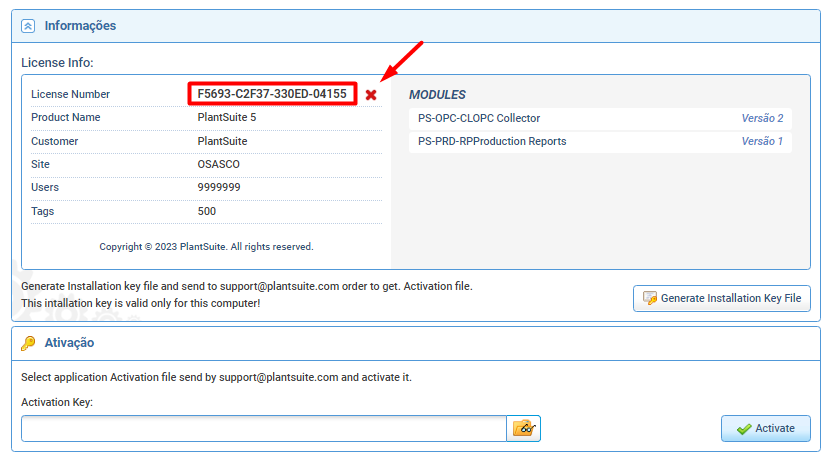Select the license number F5693-C2F37-330ED-04155
Screen dimensions: 837x466
[272, 94]
